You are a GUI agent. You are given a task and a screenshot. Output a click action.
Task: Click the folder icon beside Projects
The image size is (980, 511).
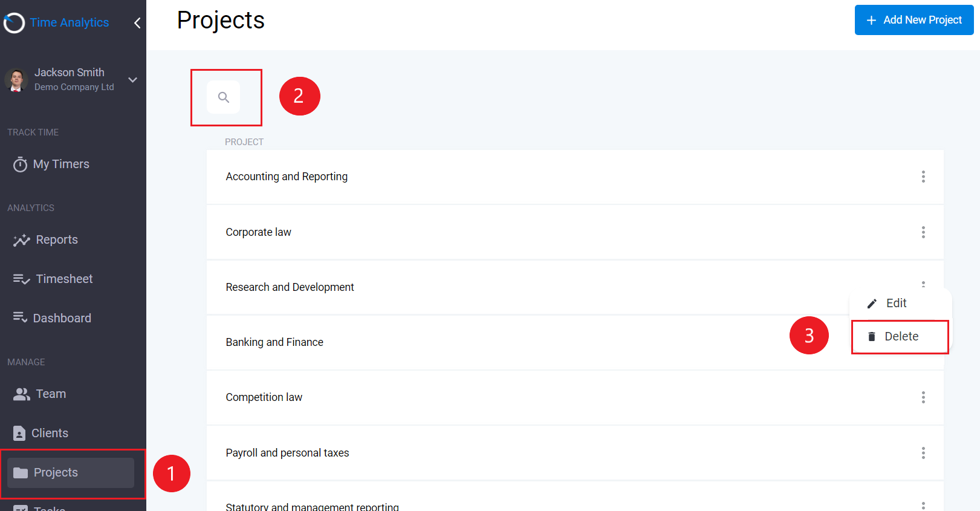21,473
